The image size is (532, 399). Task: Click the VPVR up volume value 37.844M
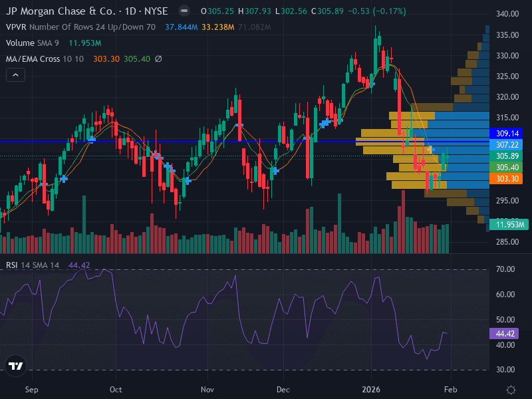pos(181,27)
